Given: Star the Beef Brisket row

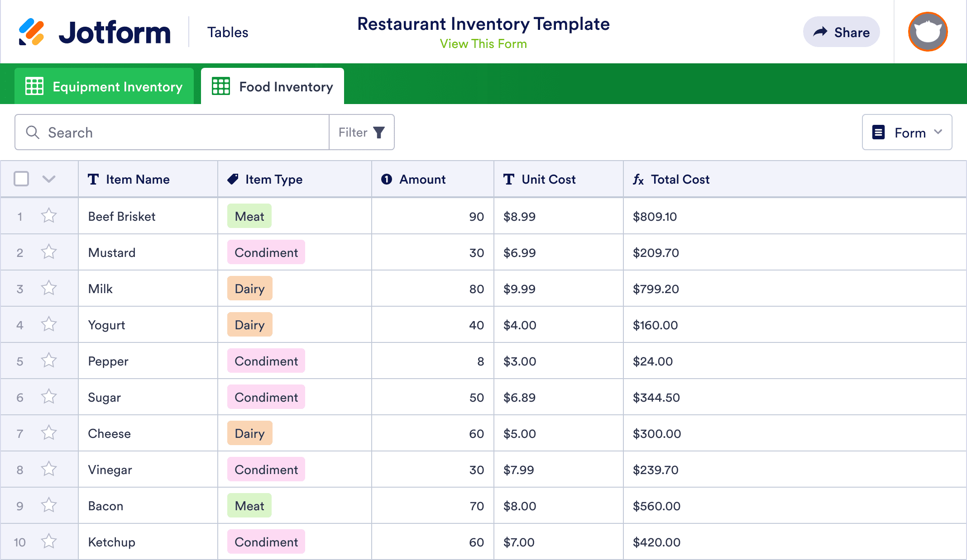Looking at the screenshot, I should [x=49, y=216].
